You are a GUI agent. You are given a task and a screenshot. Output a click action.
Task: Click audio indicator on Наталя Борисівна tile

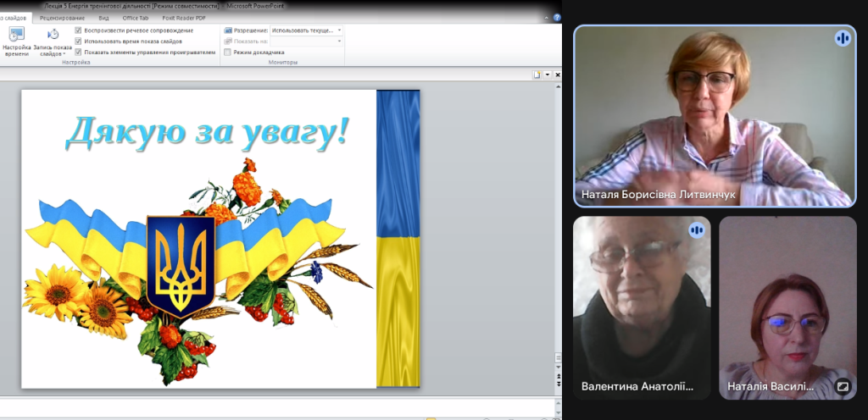[843, 38]
